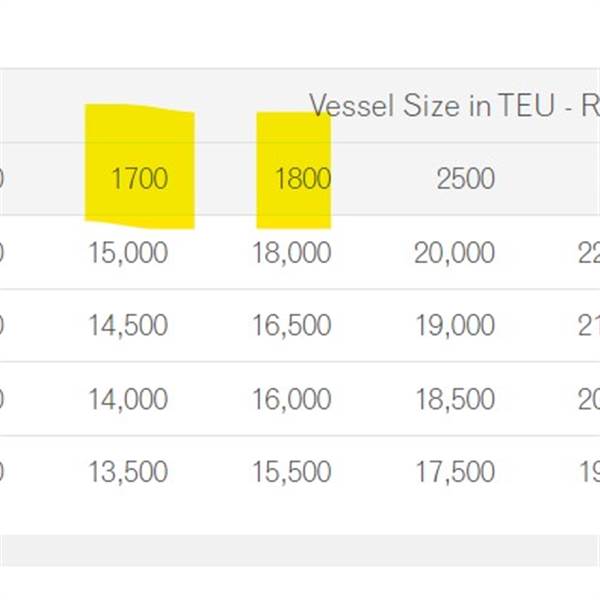Click the 13,500 table cell

(128, 472)
